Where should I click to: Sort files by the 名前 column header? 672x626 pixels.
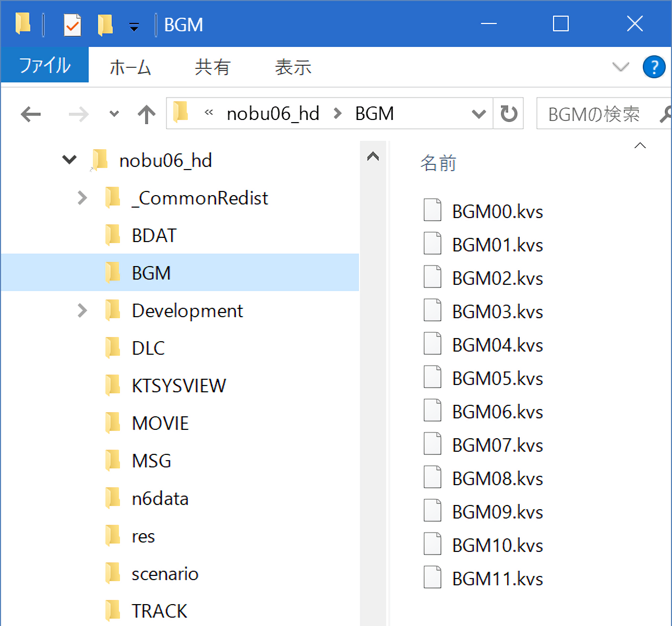pos(438,163)
